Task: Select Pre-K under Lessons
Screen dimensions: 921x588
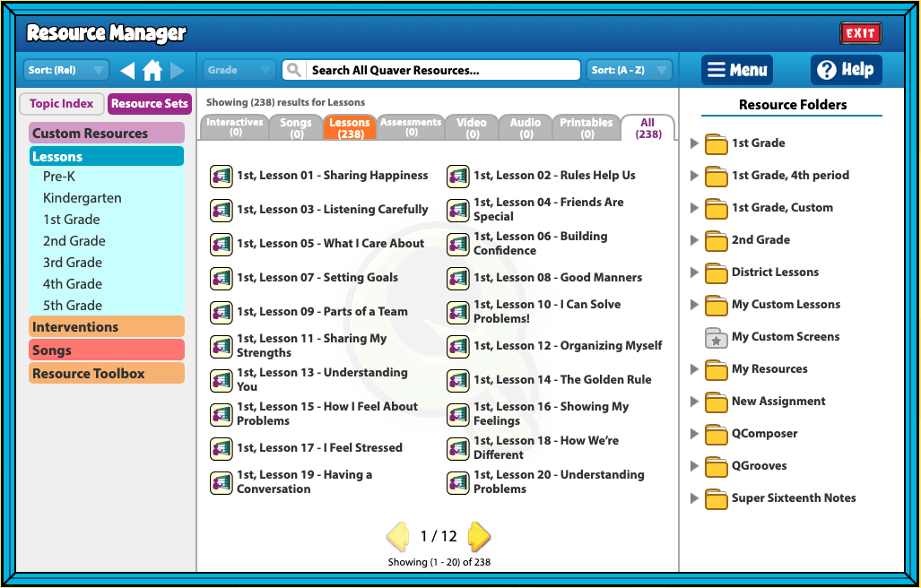Action: coord(58,177)
